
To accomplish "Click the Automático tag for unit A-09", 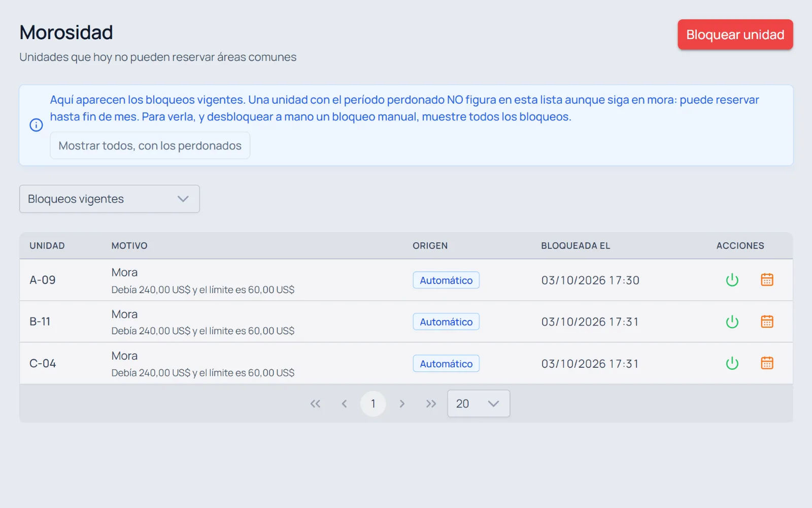I will 446,280.
